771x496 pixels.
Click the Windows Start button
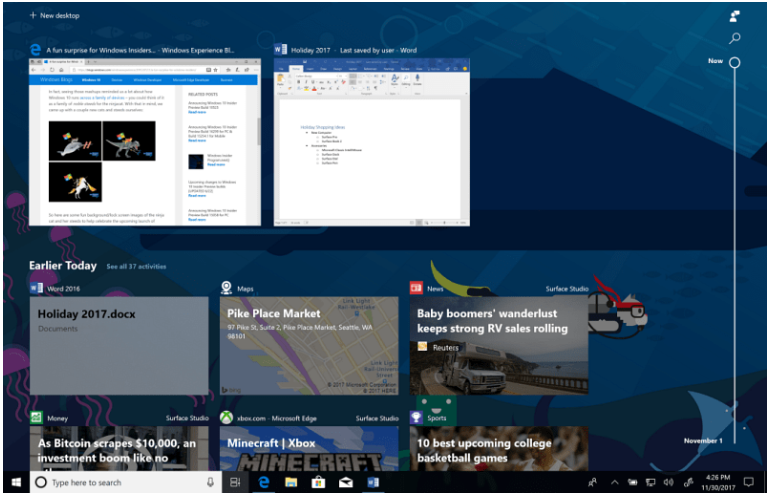tap(16, 482)
